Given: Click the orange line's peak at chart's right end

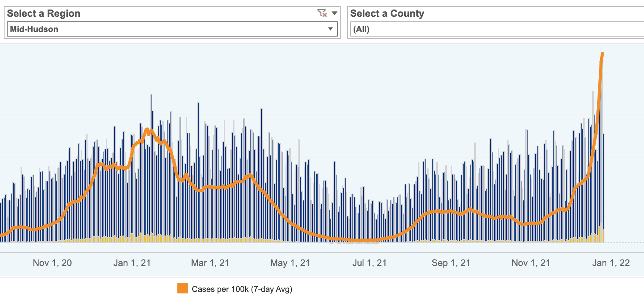Looking at the screenshot, I should tap(602, 54).
